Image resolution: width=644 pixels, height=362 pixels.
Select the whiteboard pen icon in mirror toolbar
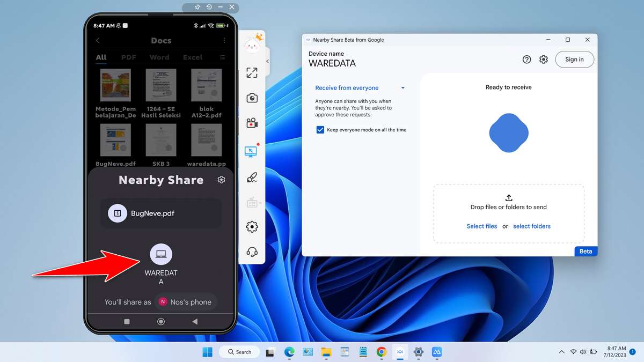coord(252,177)
